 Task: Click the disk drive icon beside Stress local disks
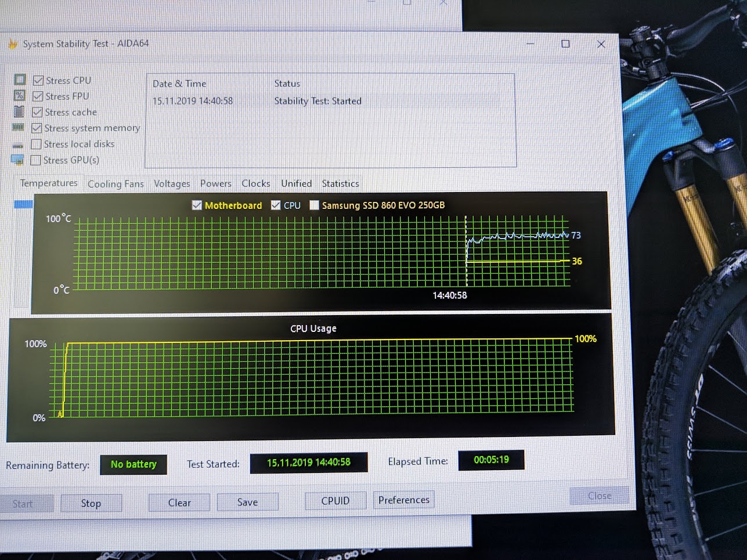pyautogui.click(x=18, y=144)
